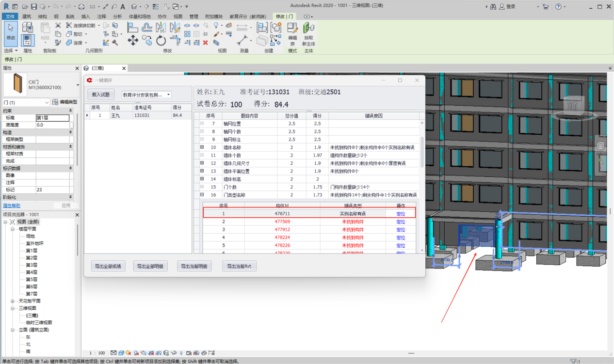Expand the 天花板平面 tree node
Screen dimensions: 614x364
click(13, 301)
